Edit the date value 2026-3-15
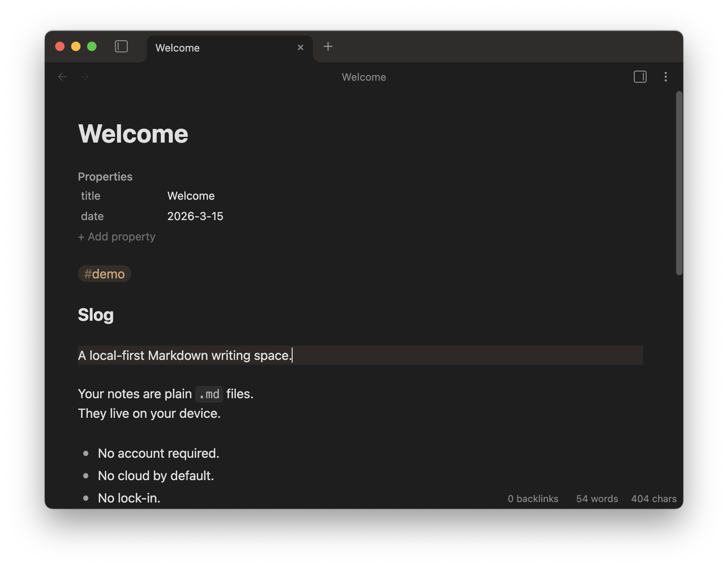The width and height of the screenshot is (728, 568). [x=195, y=216]
